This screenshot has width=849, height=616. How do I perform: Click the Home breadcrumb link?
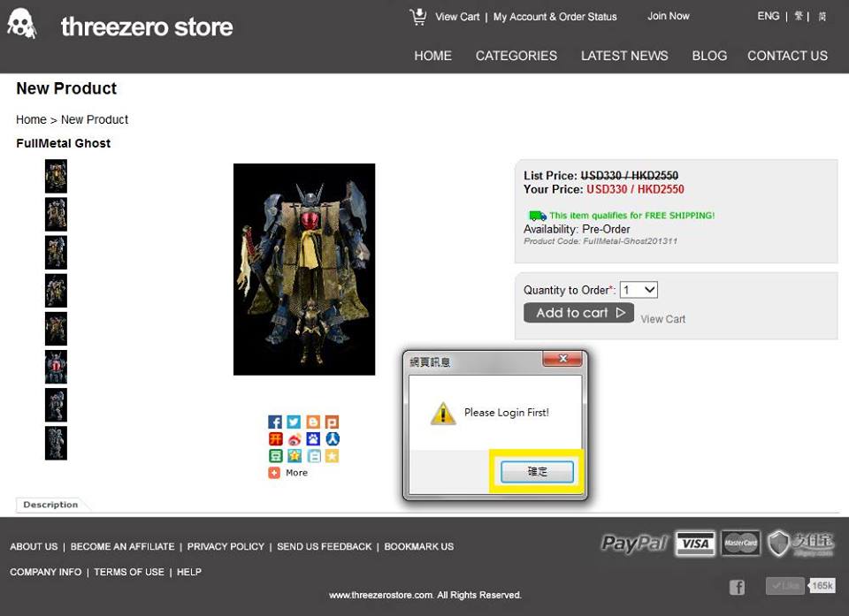(x=31, y=119)
